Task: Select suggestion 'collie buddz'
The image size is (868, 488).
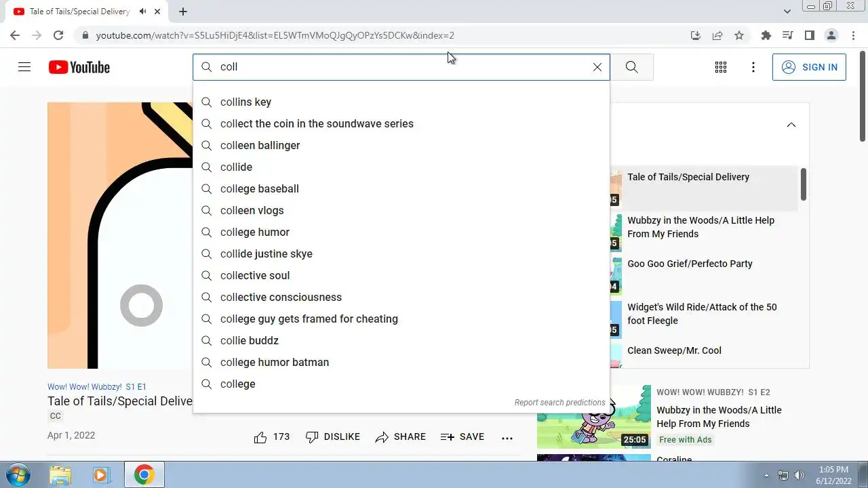Action: pyautogui.click(x=401, y=340)
